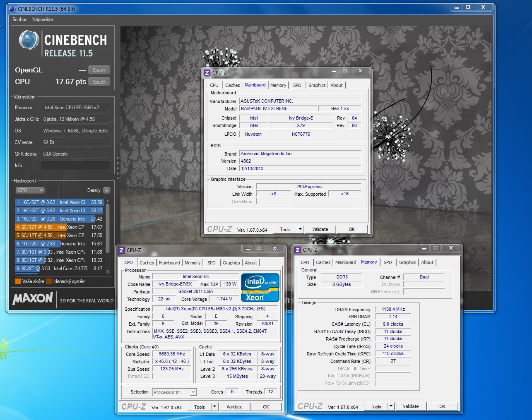Viewport: 532px width, 420px height.
Task: Click OK in the CPU tab CPU-Z window
Action: point(266,407)
